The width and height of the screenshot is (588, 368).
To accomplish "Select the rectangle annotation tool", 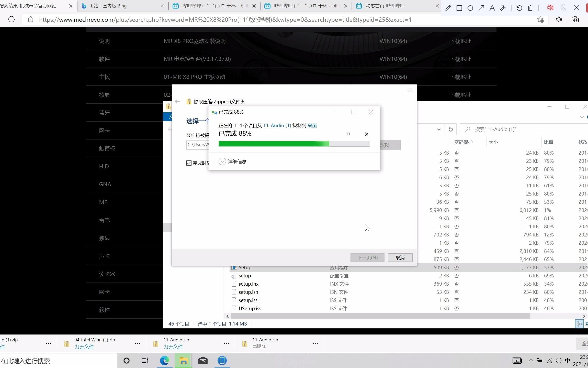I will [459, 8].
